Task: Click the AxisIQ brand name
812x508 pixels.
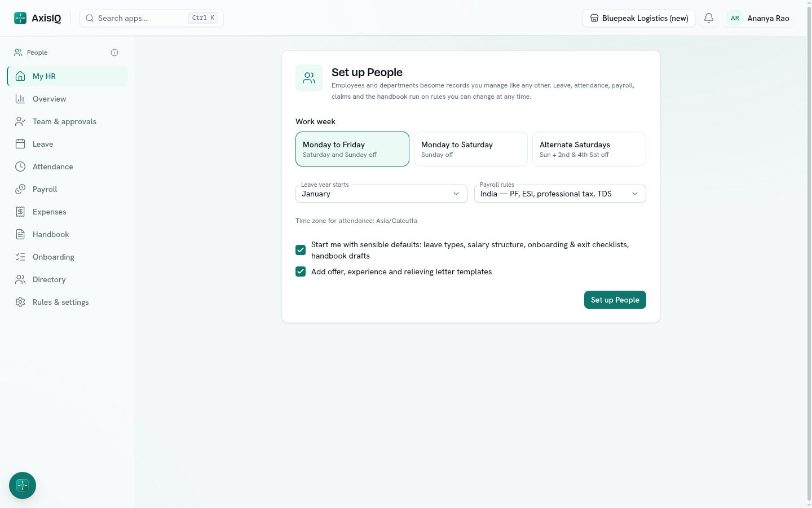Action: [46, 18]
